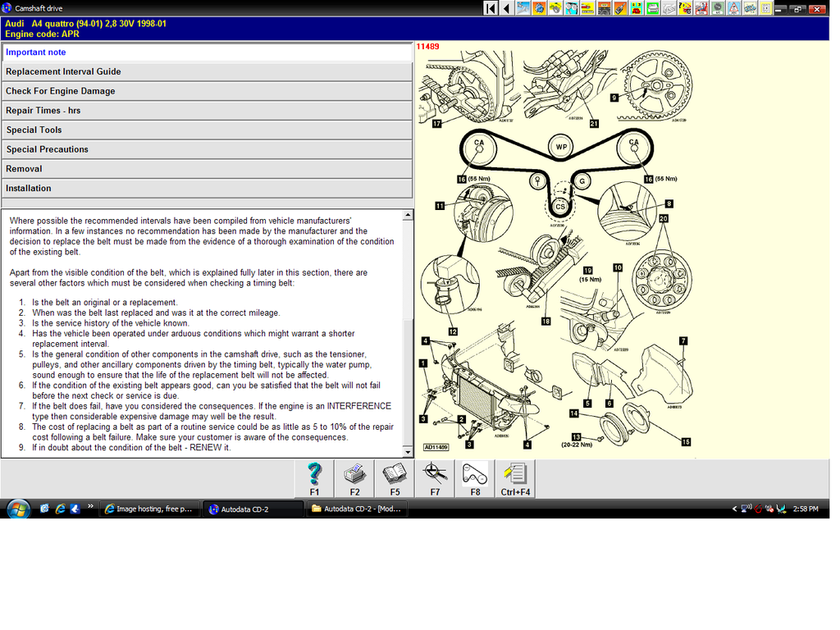Open Replacement Interval Guide section

coord(208,72)
